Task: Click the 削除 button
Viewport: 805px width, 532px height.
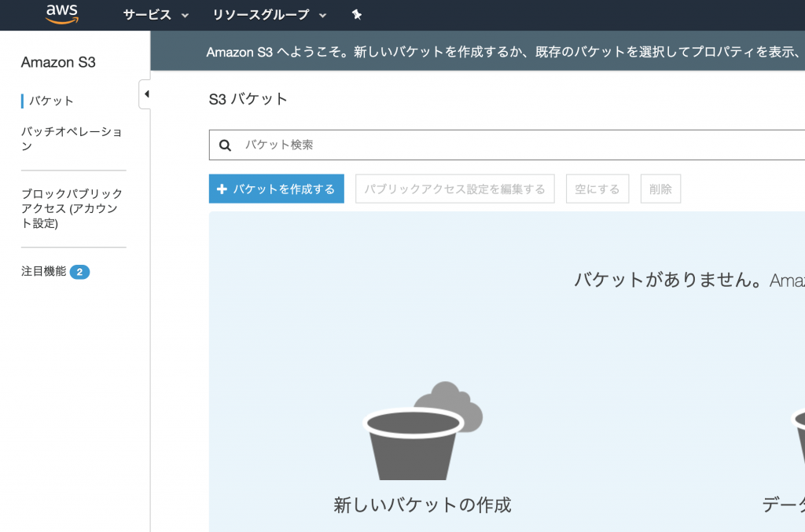Action: [660, 189]
